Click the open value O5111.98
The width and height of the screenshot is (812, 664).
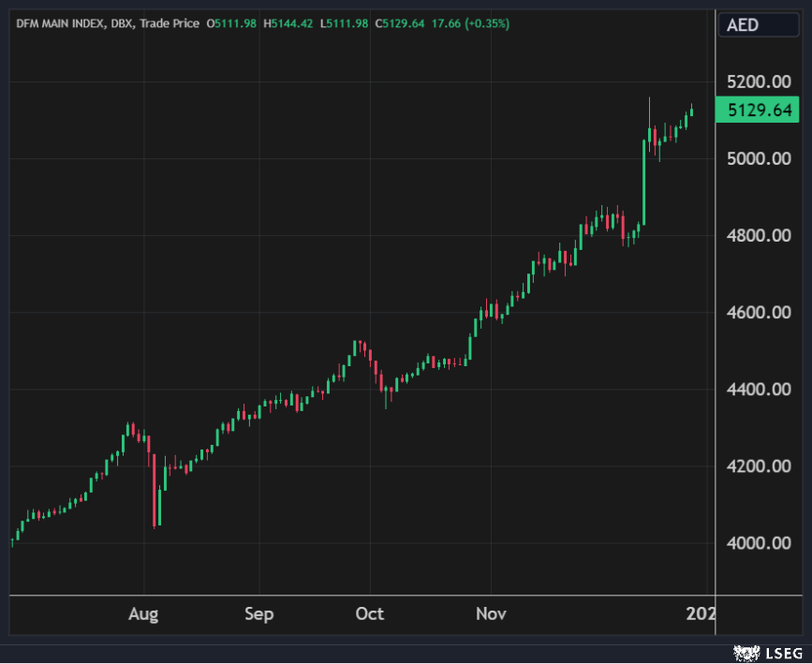click(234, 23)
